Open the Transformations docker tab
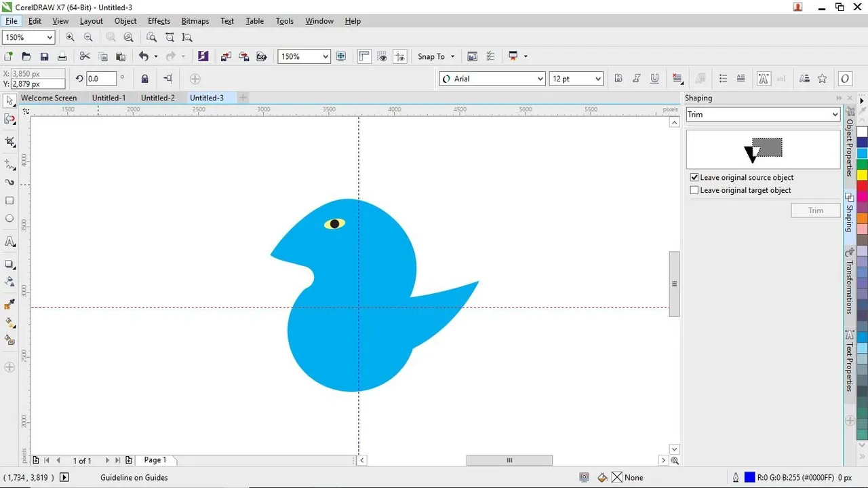The image size is (868, 488). click(x=850, y=282)
